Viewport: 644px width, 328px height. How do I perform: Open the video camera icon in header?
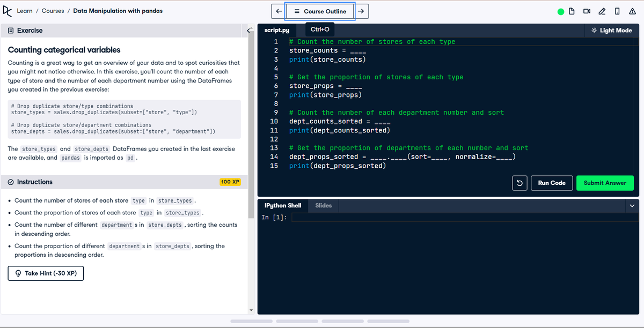(x=587, y=11)
